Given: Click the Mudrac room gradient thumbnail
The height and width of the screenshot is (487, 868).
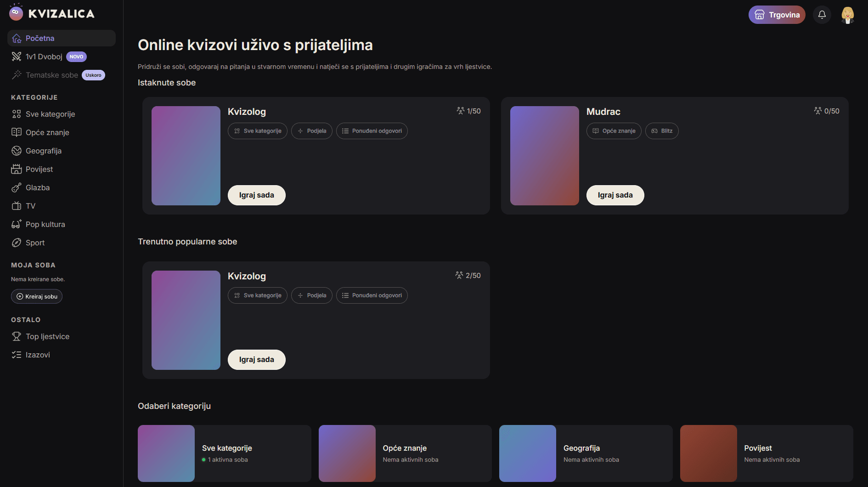Looking at the screenshot, I should click(x=545, y=156).
